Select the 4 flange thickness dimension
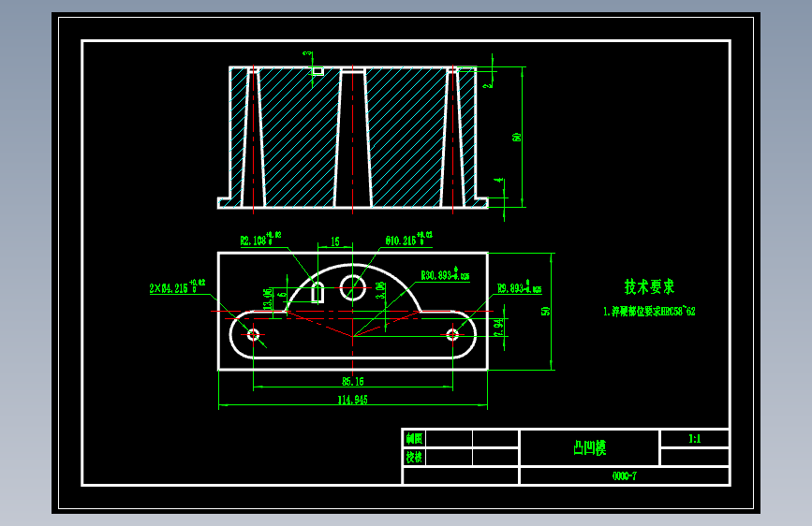The width and height of the screenshot is (812, 526). pos(498,180)
